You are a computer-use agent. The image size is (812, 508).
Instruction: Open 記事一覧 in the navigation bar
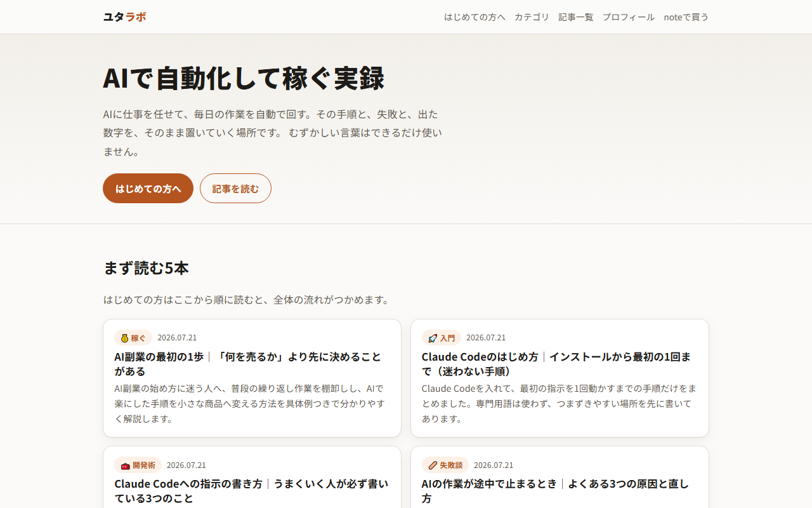(x=576, y=17)
